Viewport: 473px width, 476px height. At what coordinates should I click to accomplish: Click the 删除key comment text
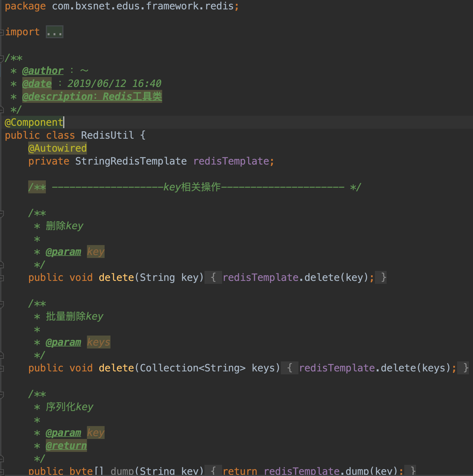[65, 226]
